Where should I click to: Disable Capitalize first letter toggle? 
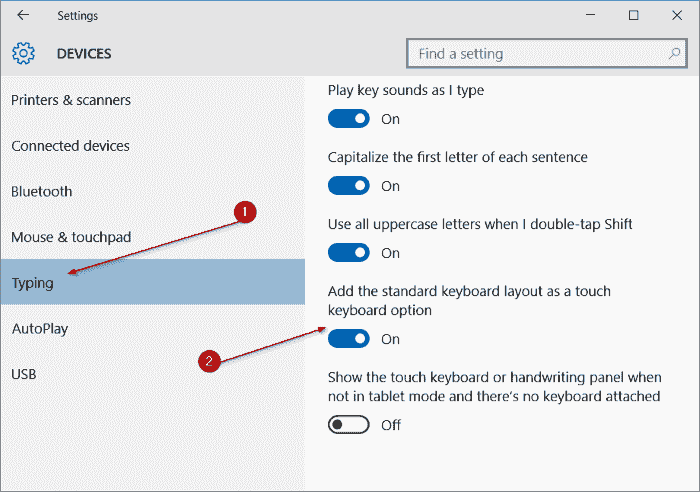click(x=349, y=186)
